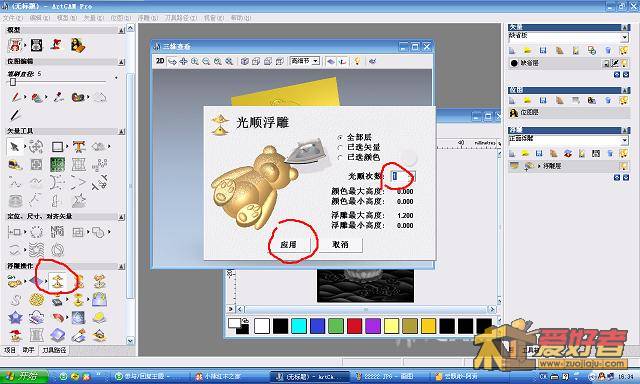Collapse the 位图编辑 section
The image size is (640, 384).
tap(121, 62)
